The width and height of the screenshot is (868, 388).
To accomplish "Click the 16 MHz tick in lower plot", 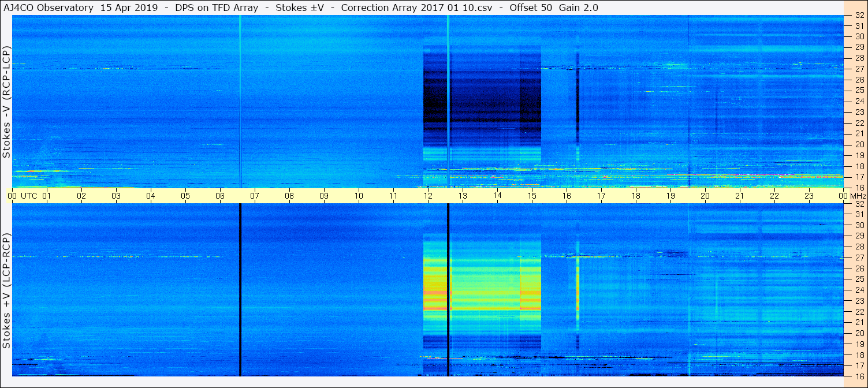I will click(859, 375).
